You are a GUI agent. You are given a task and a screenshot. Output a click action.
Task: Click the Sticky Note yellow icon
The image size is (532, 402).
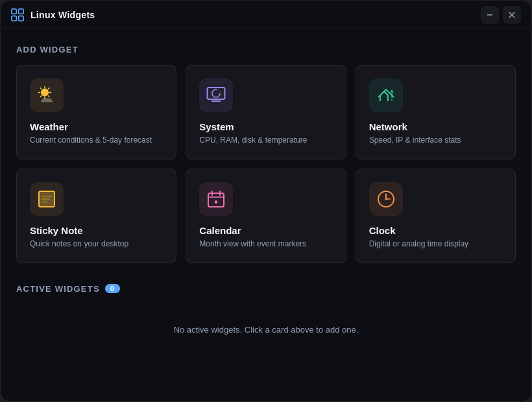click(47, 199)
